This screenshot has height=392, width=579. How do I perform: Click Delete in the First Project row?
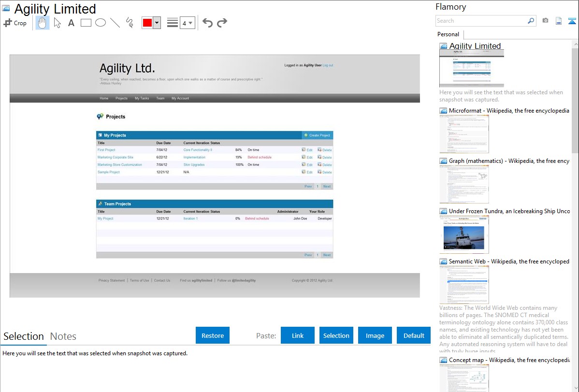[x=325, y=150]
